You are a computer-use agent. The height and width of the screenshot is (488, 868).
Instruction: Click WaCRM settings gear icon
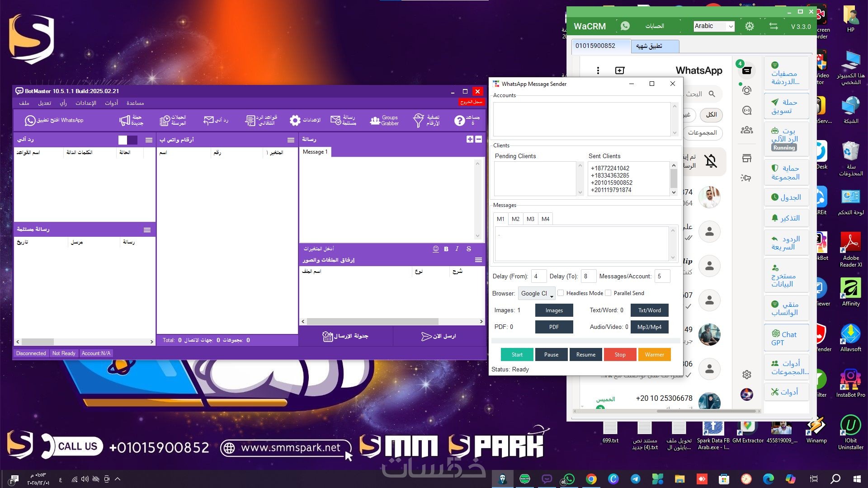point(749,27)
